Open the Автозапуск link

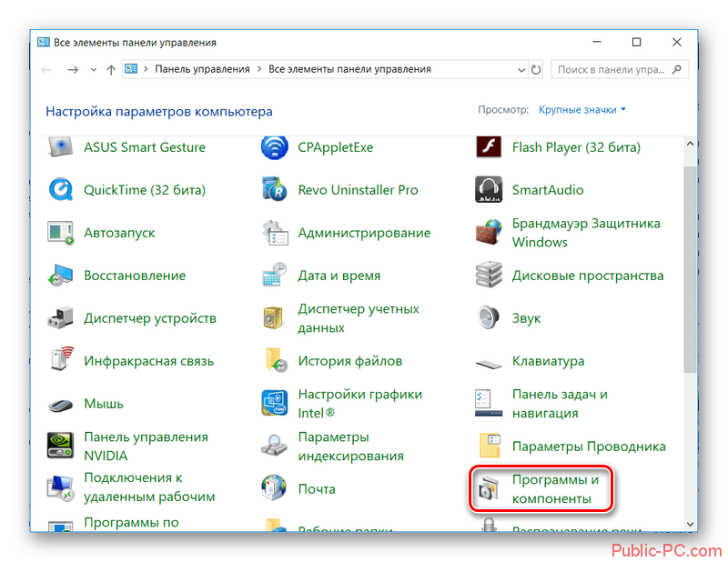(119, 233)
